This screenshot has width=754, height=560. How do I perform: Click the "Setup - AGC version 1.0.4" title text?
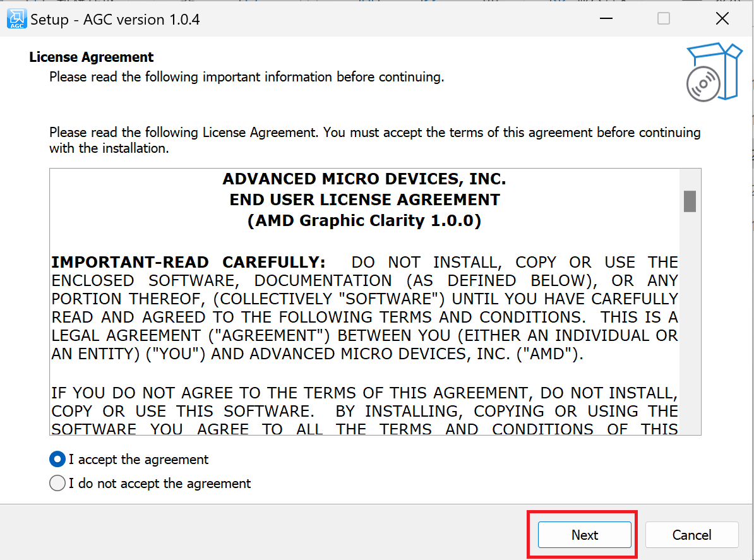pyautogui.click(x=115, y=20)
